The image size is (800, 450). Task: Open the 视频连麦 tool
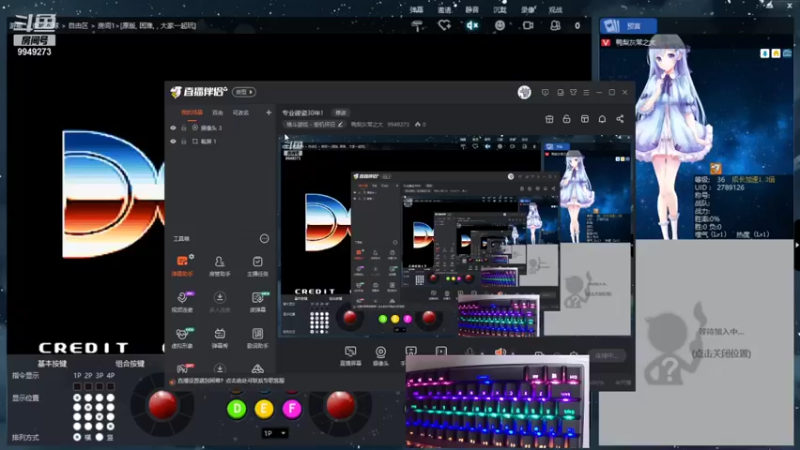coord(182,302)
